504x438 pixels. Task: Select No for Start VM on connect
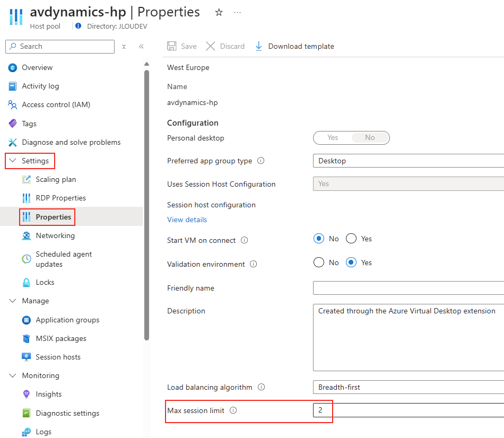319,239
